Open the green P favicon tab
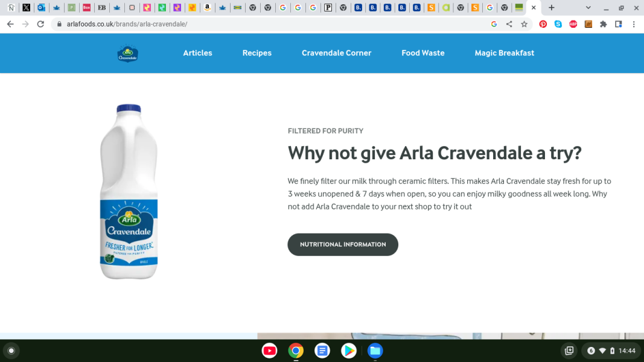Image resolution: width=644 pixels, height=362 pixels. [71, 7]
